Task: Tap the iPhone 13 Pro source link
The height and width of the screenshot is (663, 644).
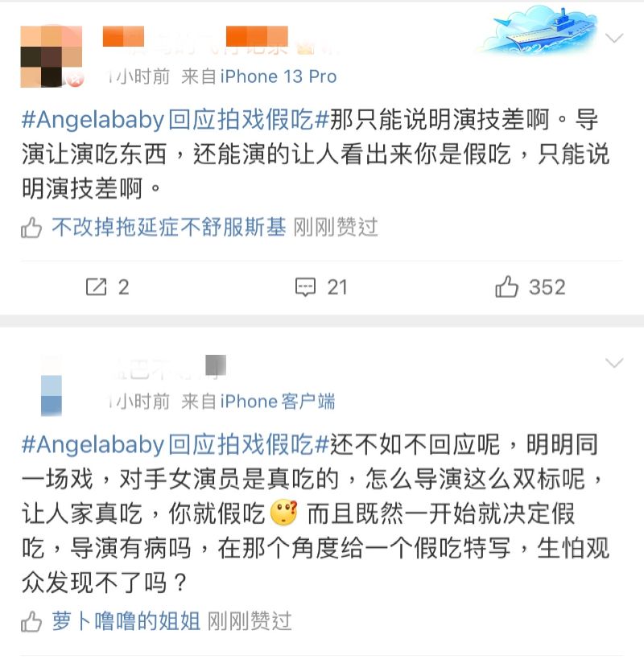Action: (279, 76)
